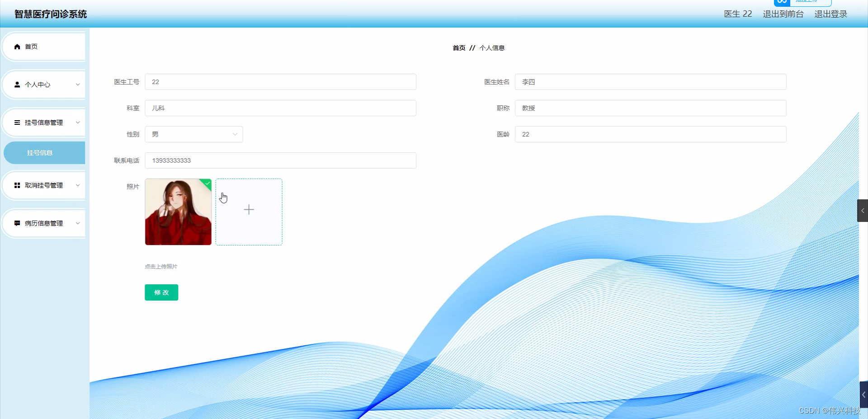Click the plus icon to add a photo
This screenshot has height=419, width=868.
tap(249, 209)
